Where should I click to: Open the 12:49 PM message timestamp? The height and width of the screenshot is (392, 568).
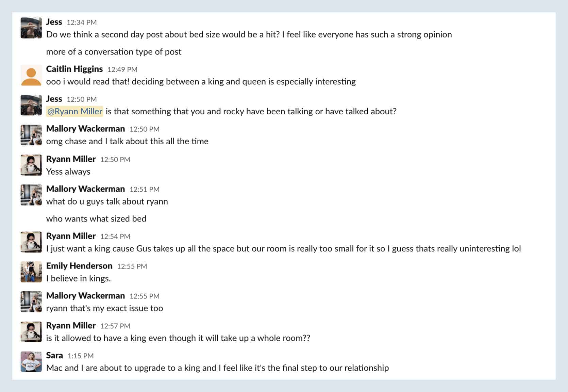click(122, 69)
